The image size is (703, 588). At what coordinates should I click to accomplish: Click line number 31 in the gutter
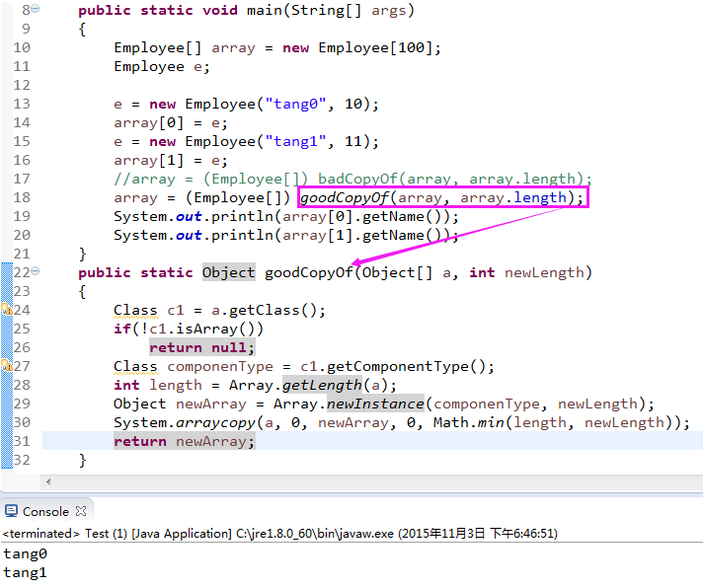tap(22, 442)
